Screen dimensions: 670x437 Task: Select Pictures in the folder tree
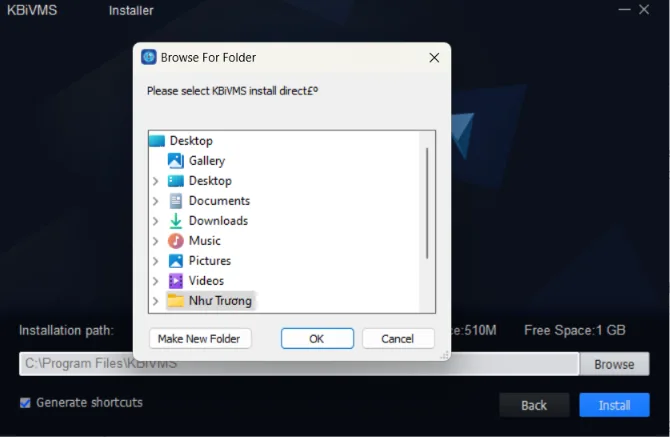coord(210,261)
